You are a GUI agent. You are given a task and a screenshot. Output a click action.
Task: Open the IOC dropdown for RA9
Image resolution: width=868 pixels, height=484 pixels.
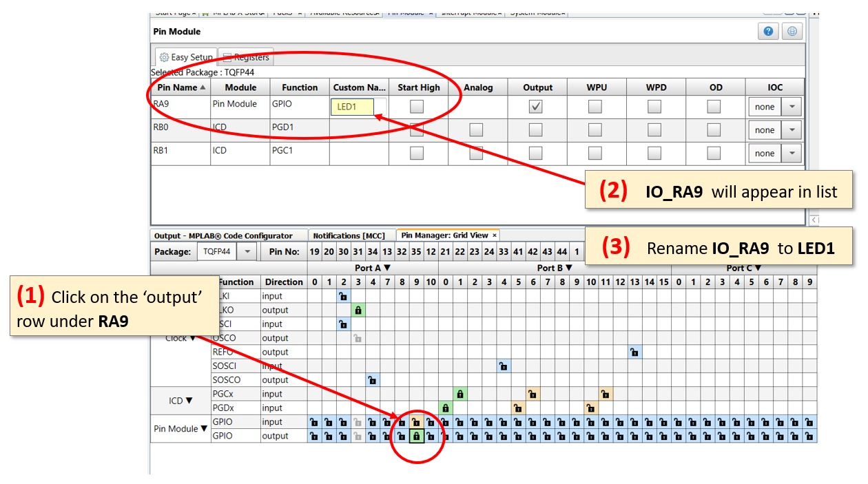tap(792, 107)
